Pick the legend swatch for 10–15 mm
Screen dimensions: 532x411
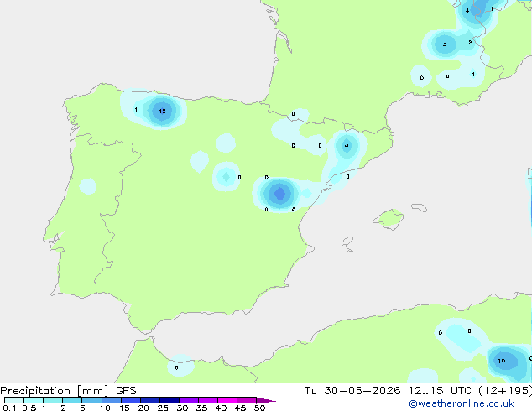coord(112,400)
